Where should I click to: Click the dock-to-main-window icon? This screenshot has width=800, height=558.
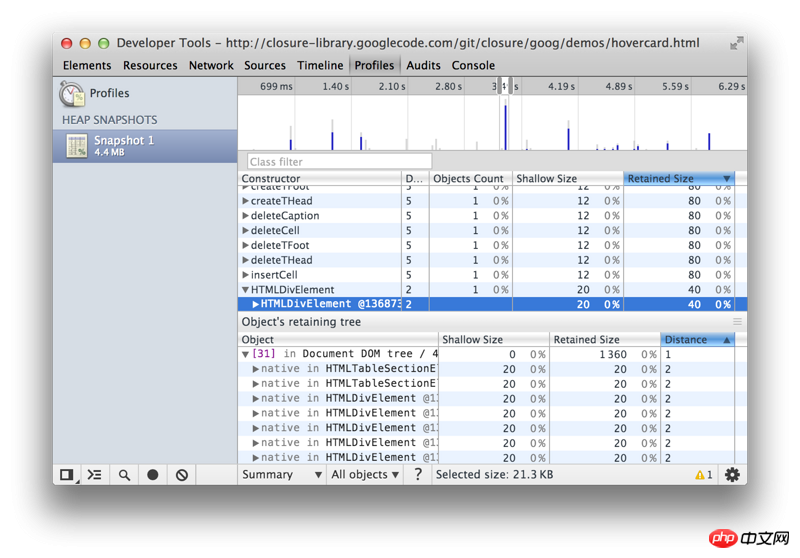click(x=66, y=475)
